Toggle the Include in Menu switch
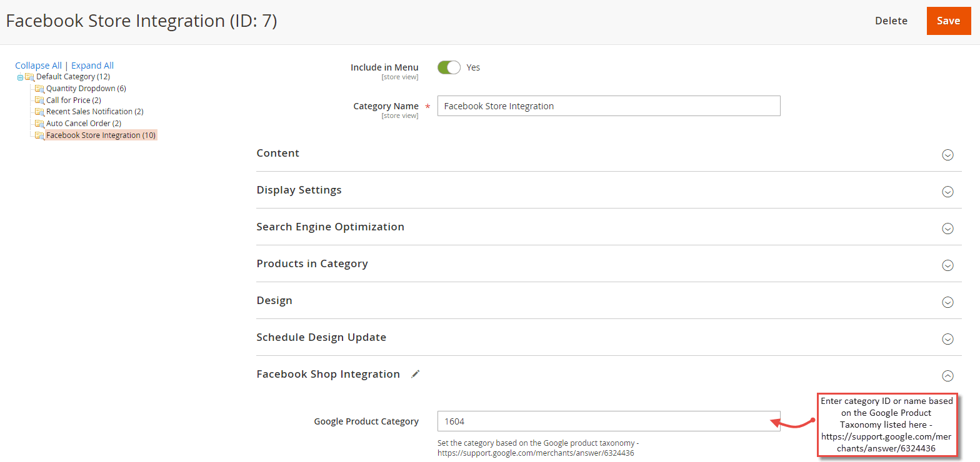Viewport: 980px width, 462px height. tap(449, 67)
